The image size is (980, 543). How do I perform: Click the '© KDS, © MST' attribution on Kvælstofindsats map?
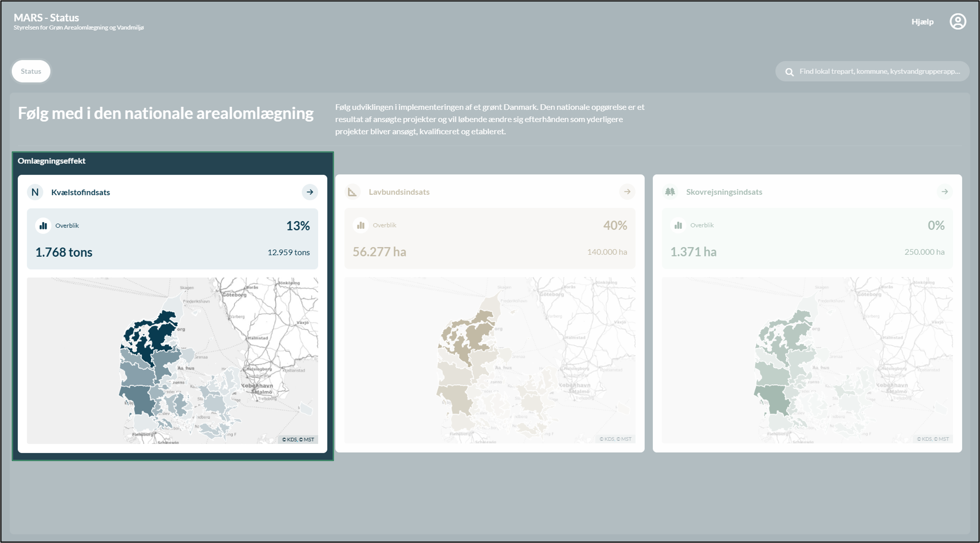tap(298, 439)
